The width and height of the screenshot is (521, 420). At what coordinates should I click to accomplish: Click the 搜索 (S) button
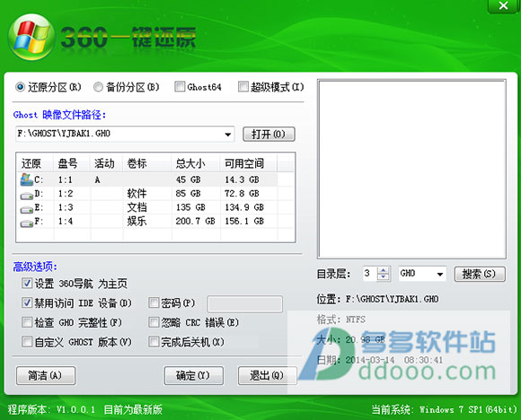pos(480,274)
